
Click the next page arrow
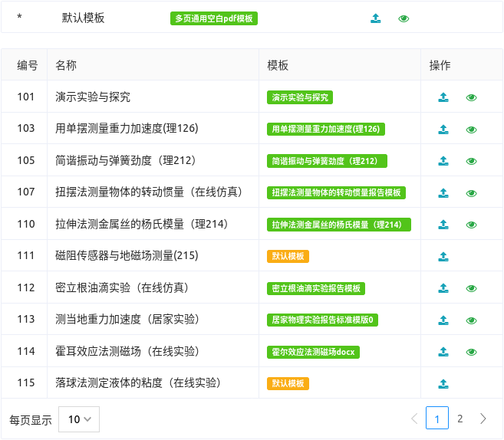pyautogui.click(x=483, y=419)
